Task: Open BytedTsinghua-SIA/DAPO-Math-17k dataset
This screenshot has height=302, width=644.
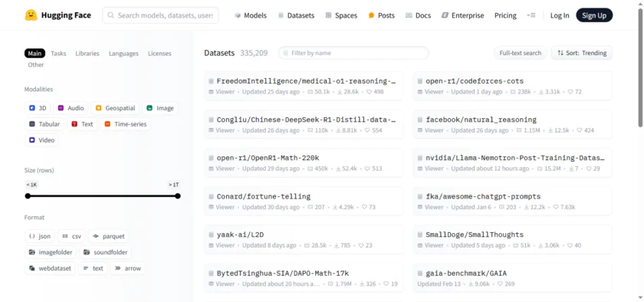Action: click(304, 277)
